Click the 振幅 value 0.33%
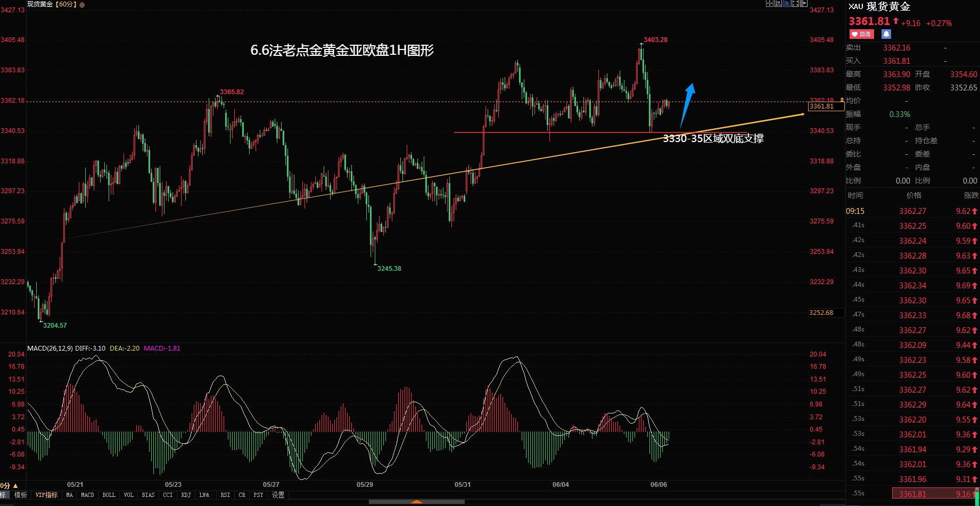The image size is (980, 506). point(900,114)
